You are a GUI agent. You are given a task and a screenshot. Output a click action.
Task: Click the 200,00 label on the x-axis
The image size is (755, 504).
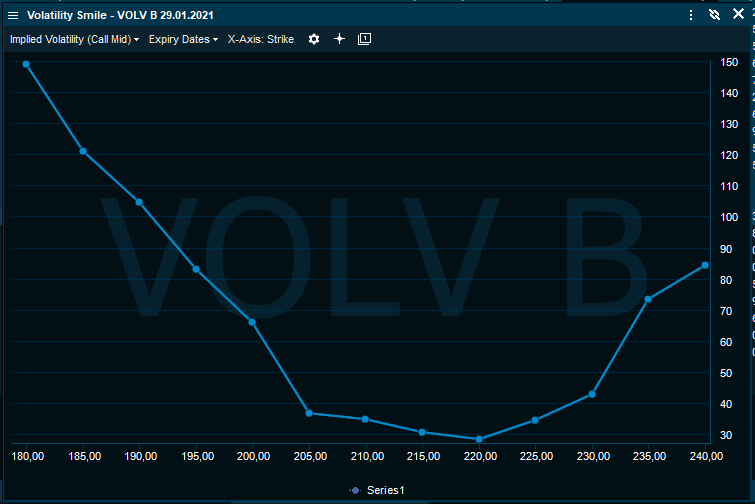(254, 456)
